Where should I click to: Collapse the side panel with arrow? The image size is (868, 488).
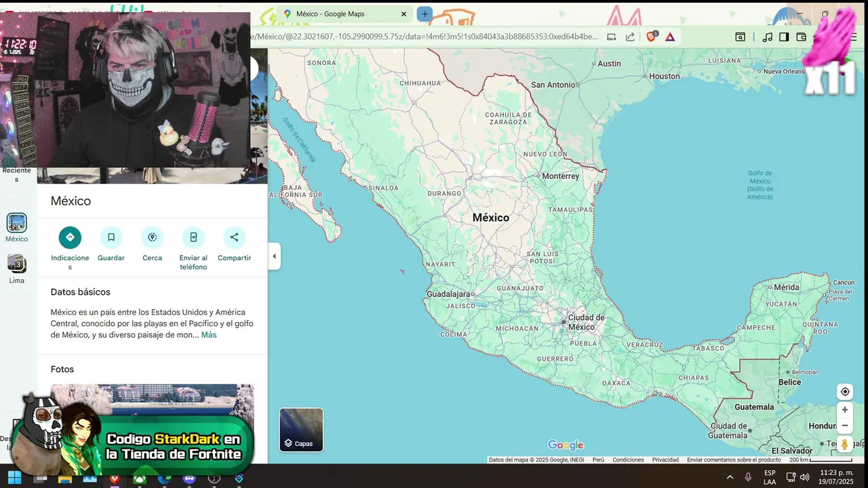click(274, 256)
